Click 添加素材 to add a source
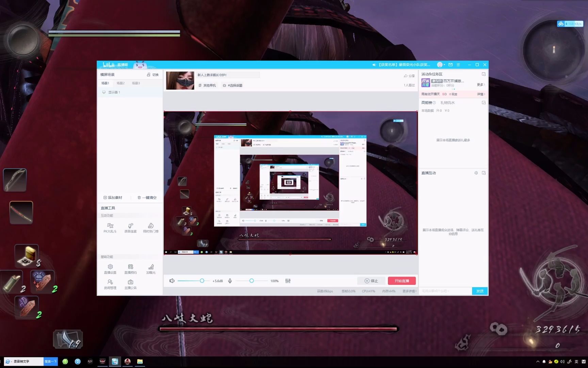This screenshot has width=588, height=368. point(113,198)
